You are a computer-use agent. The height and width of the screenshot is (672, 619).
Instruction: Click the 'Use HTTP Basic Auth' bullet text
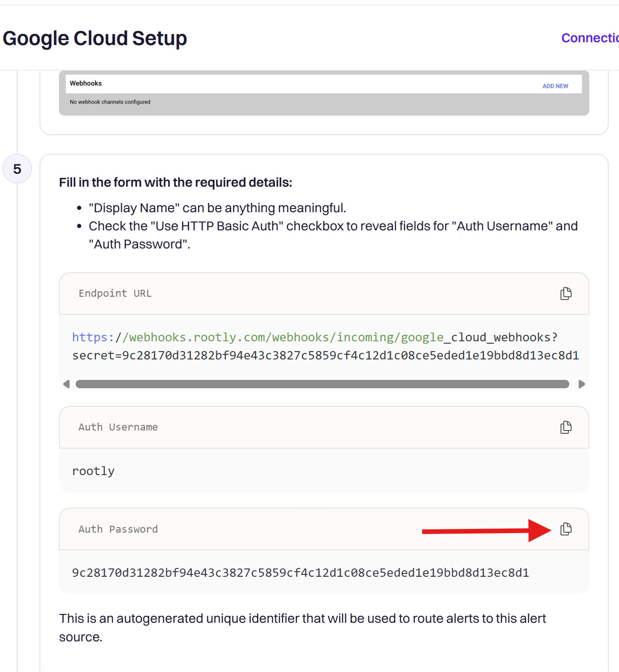[333, 235]
